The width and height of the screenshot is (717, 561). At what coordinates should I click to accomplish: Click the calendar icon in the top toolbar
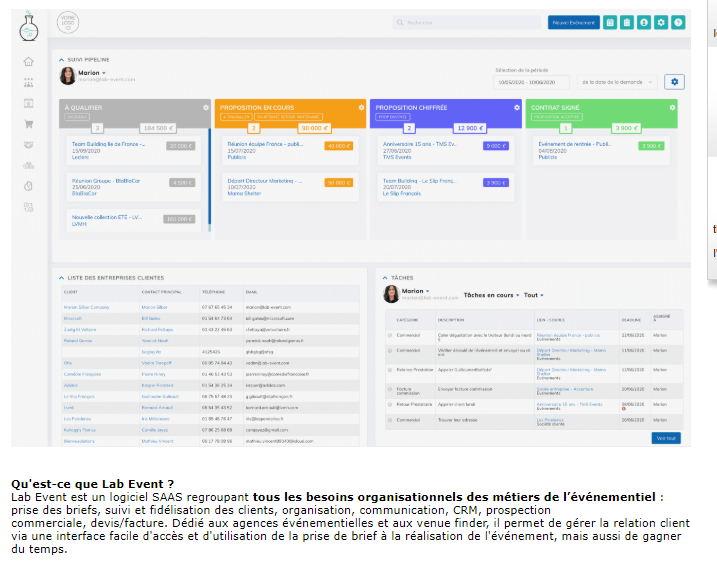tap(610, 22)
